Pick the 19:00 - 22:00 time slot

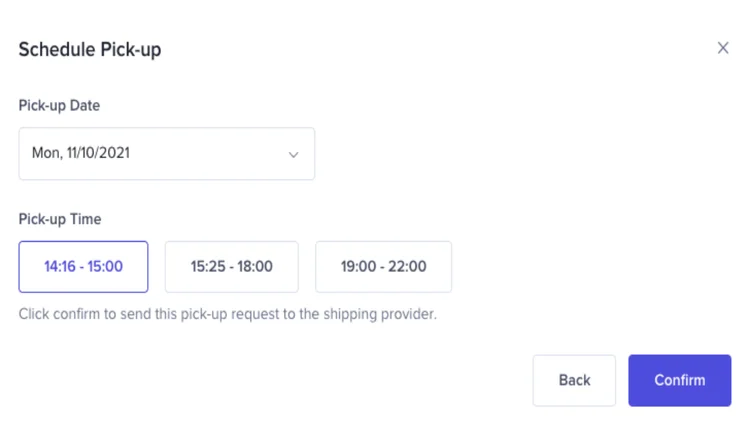tap(383, 267)
